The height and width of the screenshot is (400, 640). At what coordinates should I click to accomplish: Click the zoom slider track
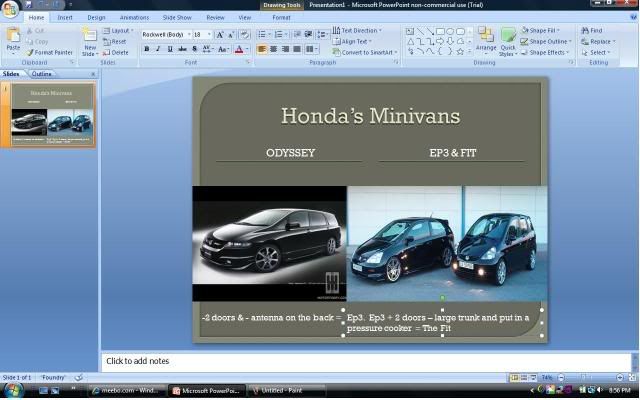[590, 378]
